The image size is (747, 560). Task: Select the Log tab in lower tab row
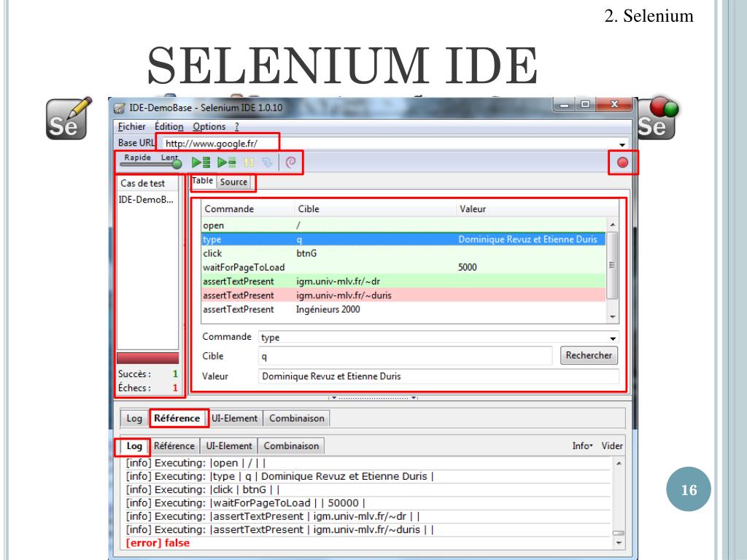coord(134,446)
